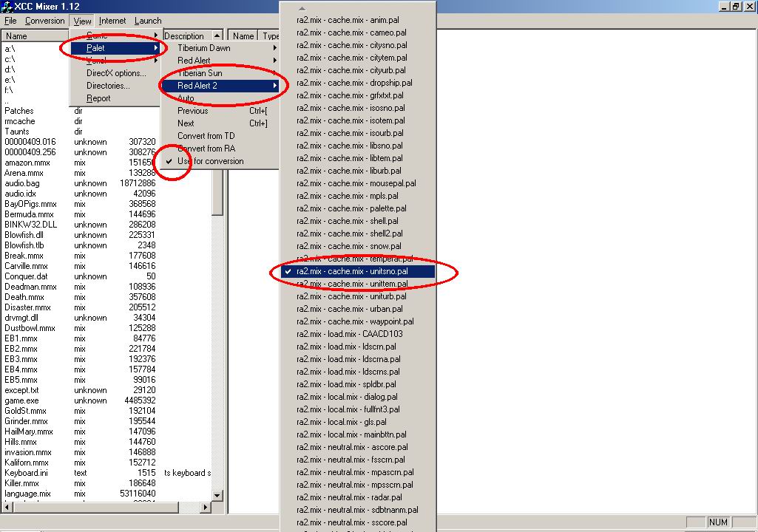The image size is (758, 532).
Task: Open the Launch menu
Action: point(148,21)
